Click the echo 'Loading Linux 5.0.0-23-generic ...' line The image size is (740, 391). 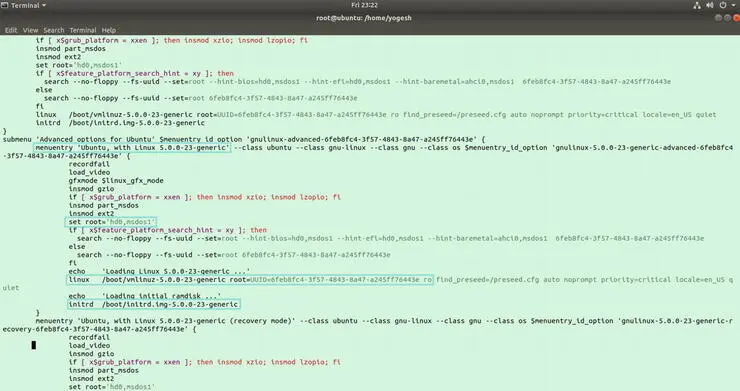click(159, 271)
